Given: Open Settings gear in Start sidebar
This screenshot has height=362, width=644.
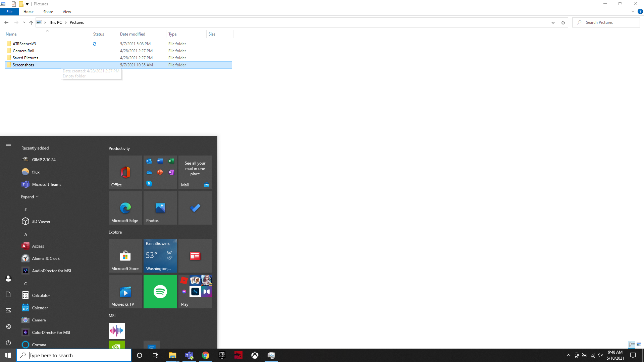Looking at the screenshot, I should (8, 326).
